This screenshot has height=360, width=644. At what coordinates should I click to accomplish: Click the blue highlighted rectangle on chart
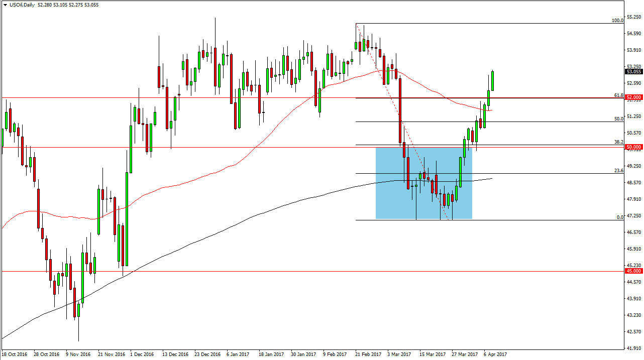[x=424, y=183]
